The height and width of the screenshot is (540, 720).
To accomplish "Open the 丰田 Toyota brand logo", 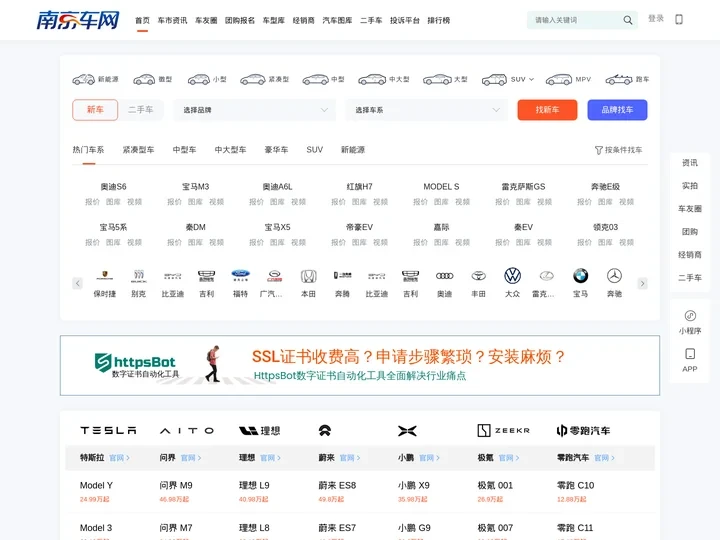I will 478,276.
